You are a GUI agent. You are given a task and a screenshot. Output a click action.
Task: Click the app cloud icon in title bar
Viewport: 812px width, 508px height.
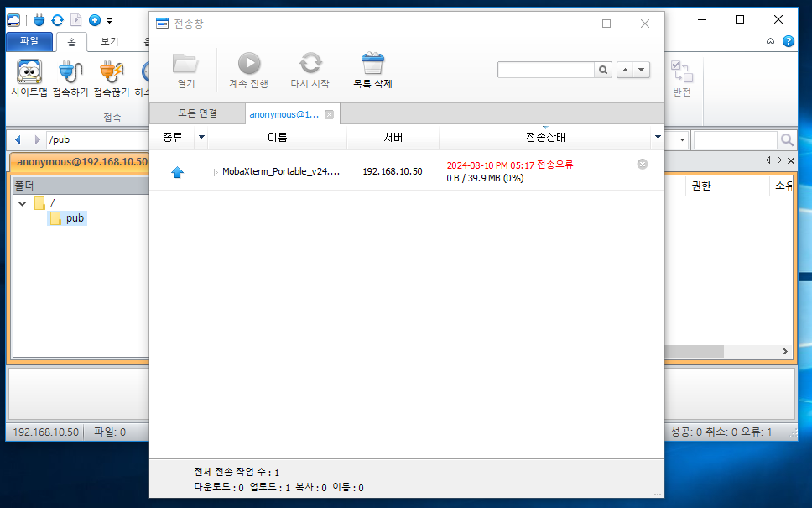[13, 20]
